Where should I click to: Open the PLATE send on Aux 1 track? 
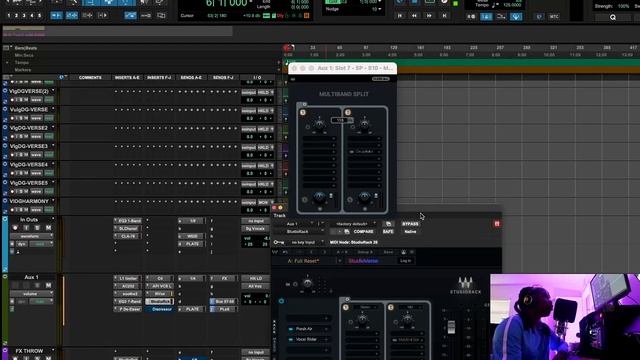191,309
